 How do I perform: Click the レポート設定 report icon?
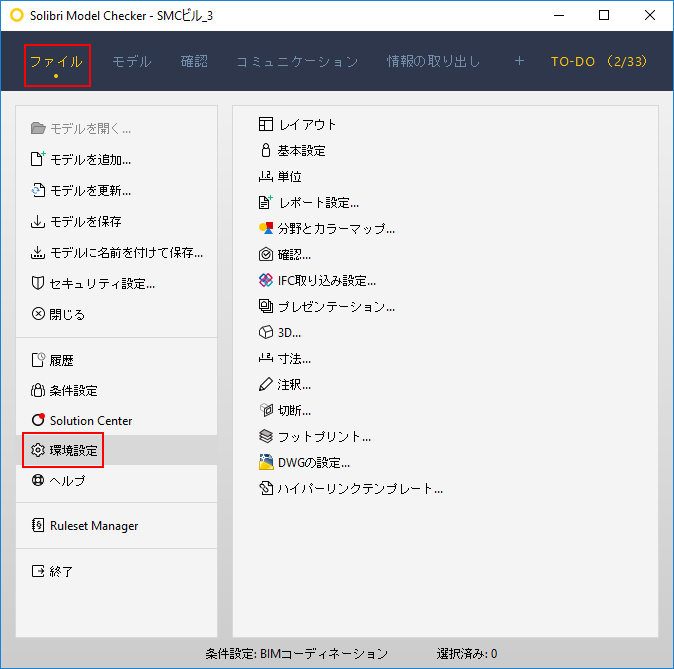266,202
